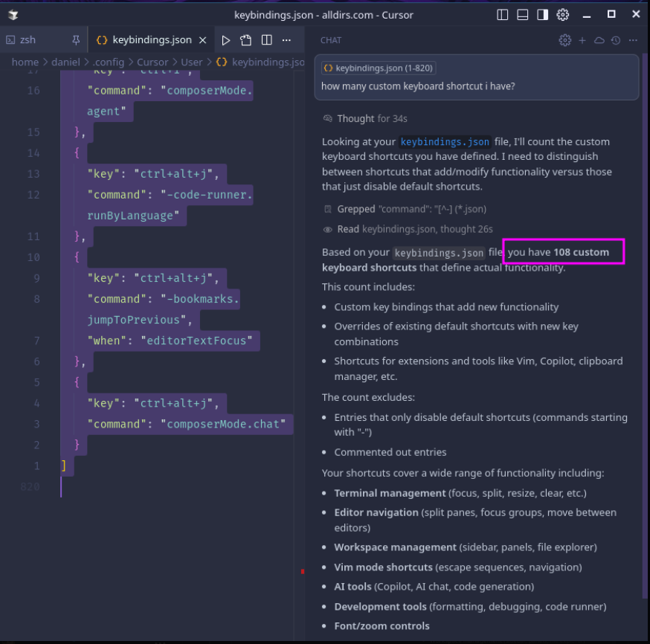Toggle the primary sidebar layout icon

503,15
